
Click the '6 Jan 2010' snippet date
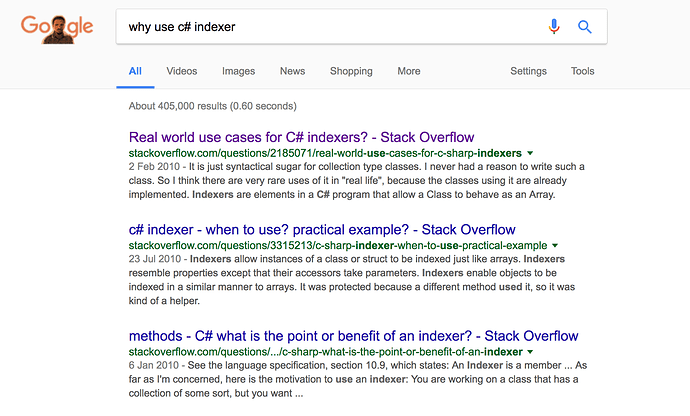[x=154, y=365]
